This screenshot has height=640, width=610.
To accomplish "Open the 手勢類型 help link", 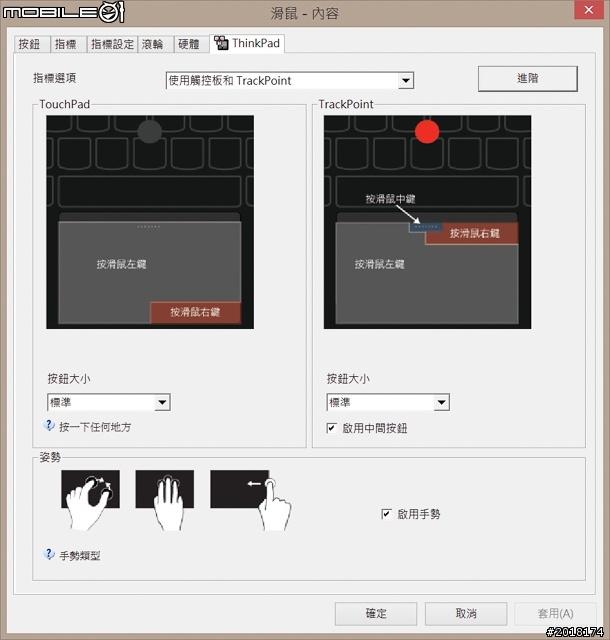I will click(80, 556).
